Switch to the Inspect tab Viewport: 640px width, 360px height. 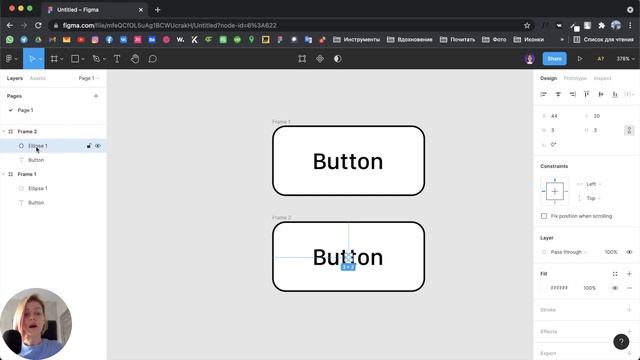(602, 78)
